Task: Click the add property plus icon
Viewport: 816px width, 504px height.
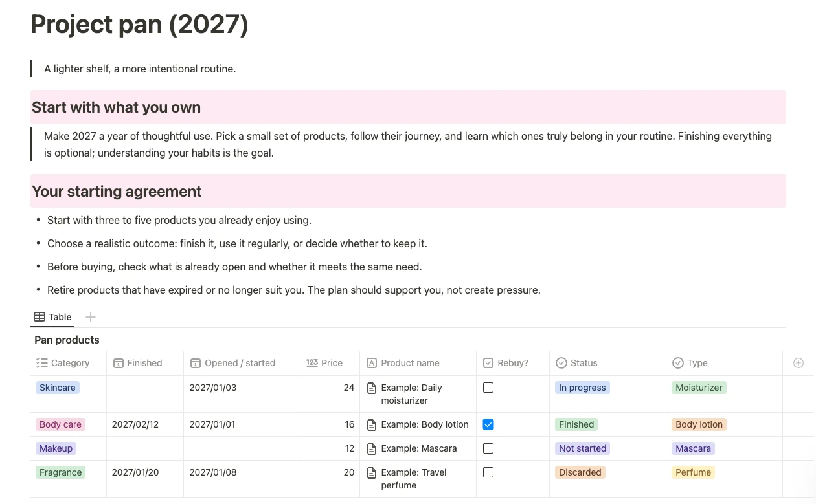Action: (x=799, y=363)
